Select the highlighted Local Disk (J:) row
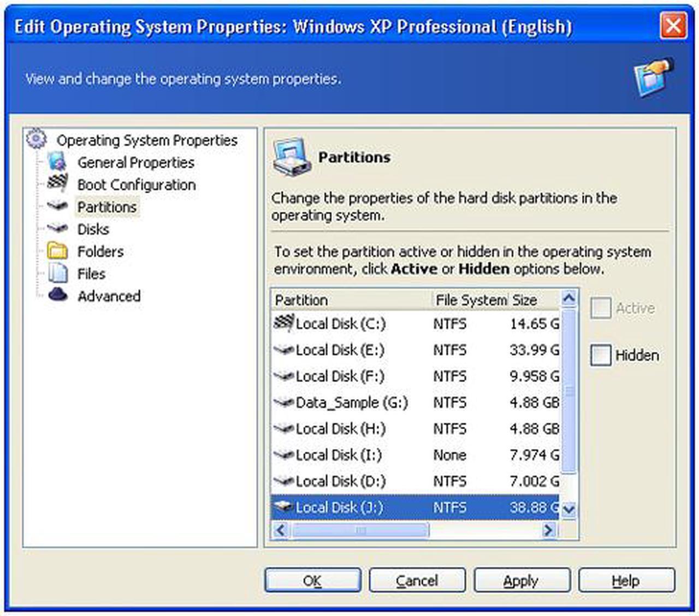699x616 pixels. tap(416, 507)
